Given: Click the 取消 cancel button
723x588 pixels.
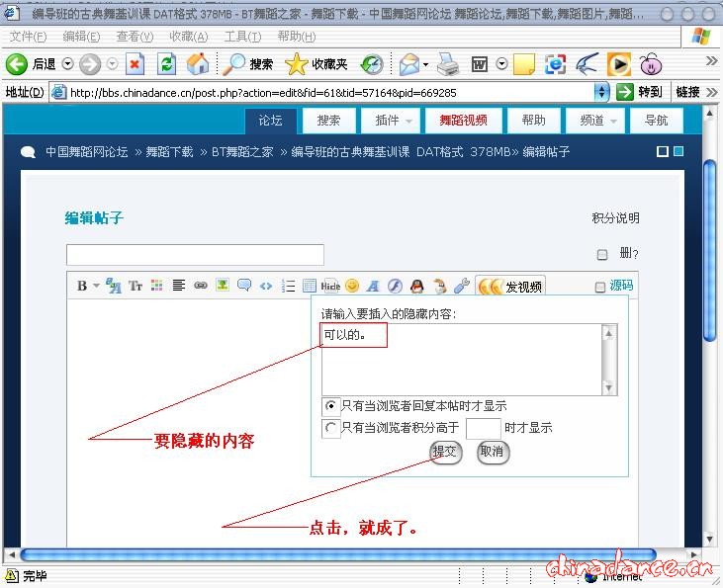Looking at the screenshot, I should 493,452.
